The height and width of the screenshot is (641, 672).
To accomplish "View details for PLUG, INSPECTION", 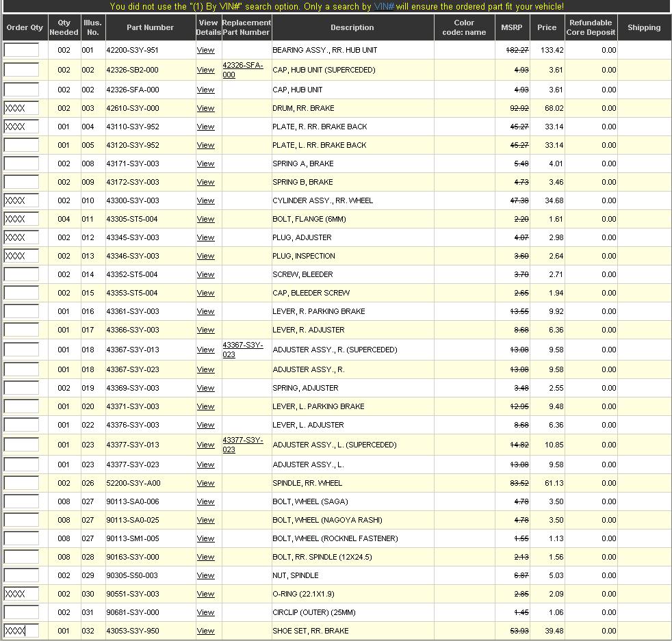I will point(205,256).
